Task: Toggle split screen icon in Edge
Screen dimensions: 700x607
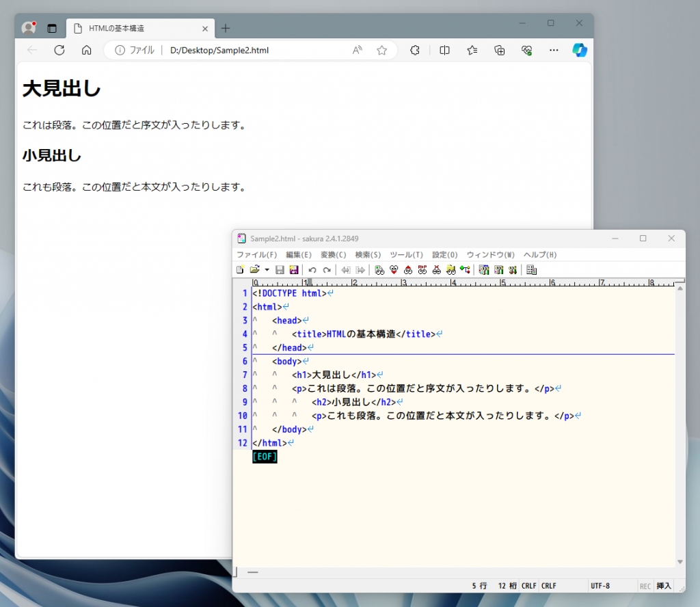Action: pyautogui.click(x=444, y=50)
